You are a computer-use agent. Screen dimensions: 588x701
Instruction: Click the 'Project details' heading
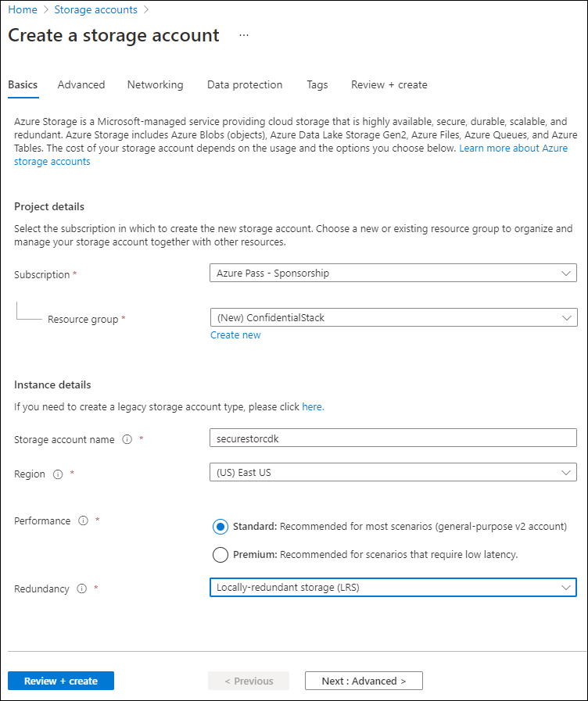(49, 206)
